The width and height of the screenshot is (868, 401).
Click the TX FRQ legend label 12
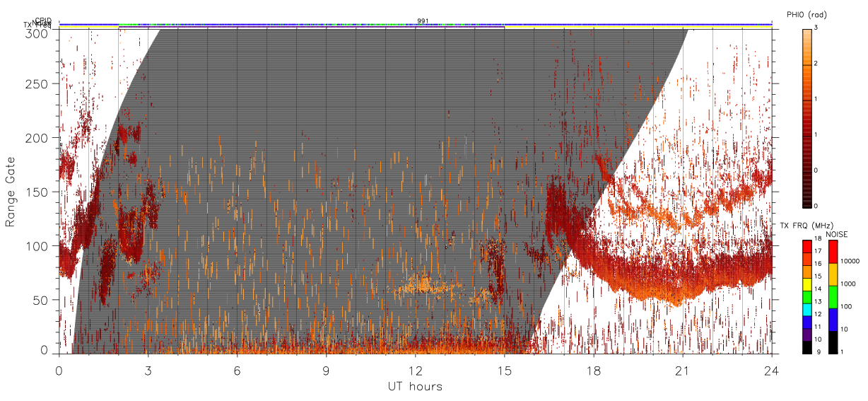(x=818, y=314)
